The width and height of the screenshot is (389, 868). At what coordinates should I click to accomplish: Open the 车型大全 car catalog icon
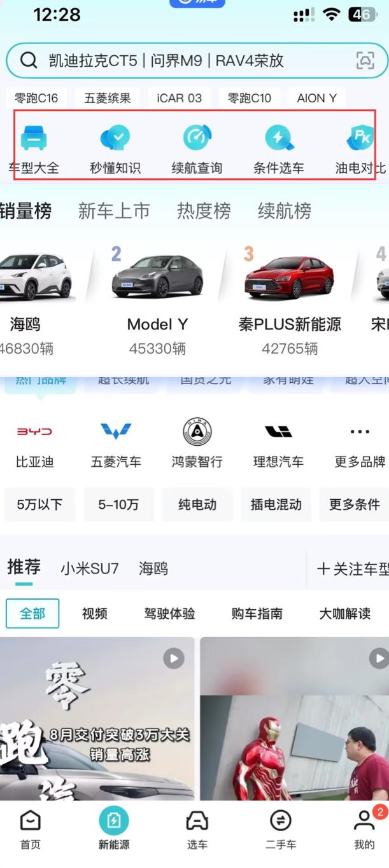pyautogui.click(x=34, y=138)
